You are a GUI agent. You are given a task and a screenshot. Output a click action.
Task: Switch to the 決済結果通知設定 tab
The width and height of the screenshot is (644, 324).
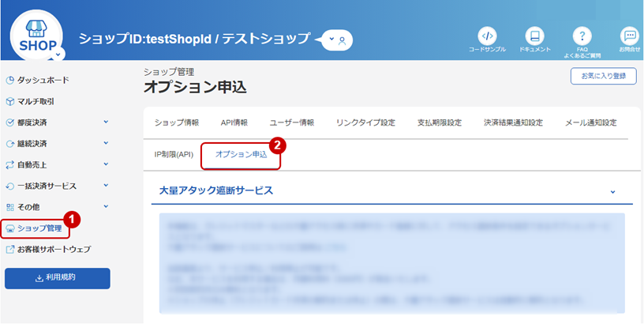[514, 122]
